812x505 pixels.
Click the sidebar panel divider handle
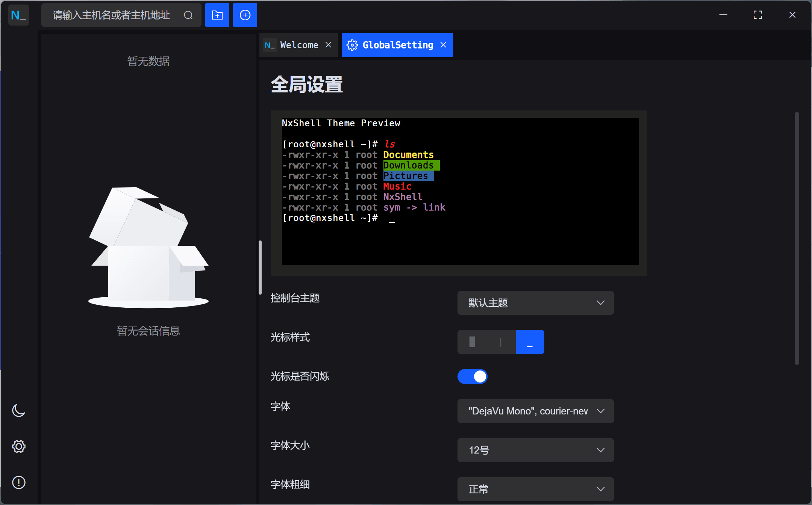point(260,268)
